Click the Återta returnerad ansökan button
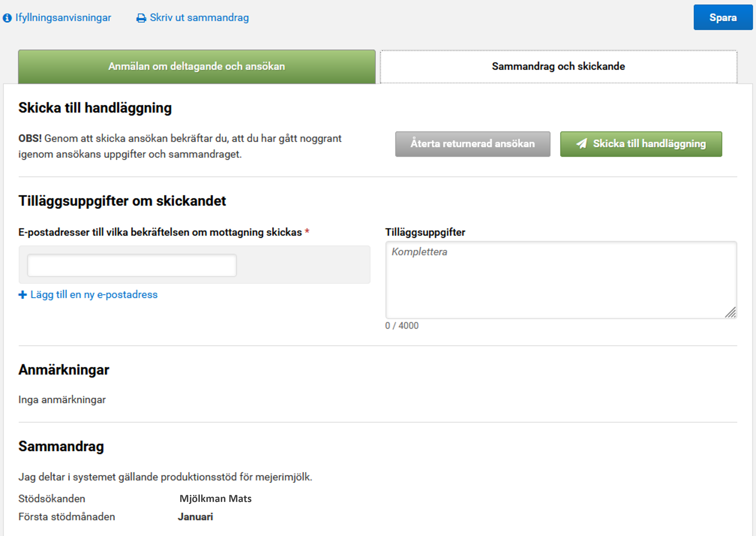Screen dimensions: 756x536 472,144
